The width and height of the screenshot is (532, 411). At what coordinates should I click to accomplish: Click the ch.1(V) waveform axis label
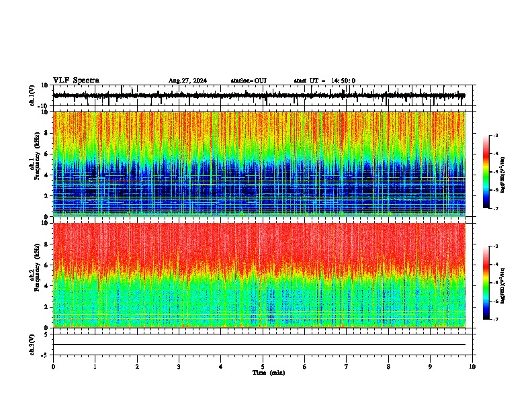[x=32, y=95]
